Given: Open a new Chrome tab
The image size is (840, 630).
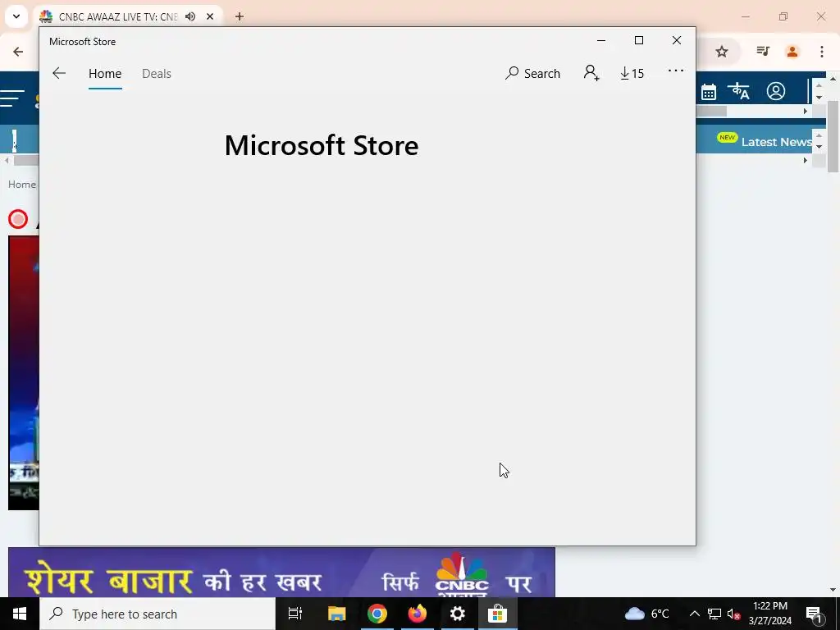Looking at the screenshot, I should pyautogui.click(x=240, y=16).
